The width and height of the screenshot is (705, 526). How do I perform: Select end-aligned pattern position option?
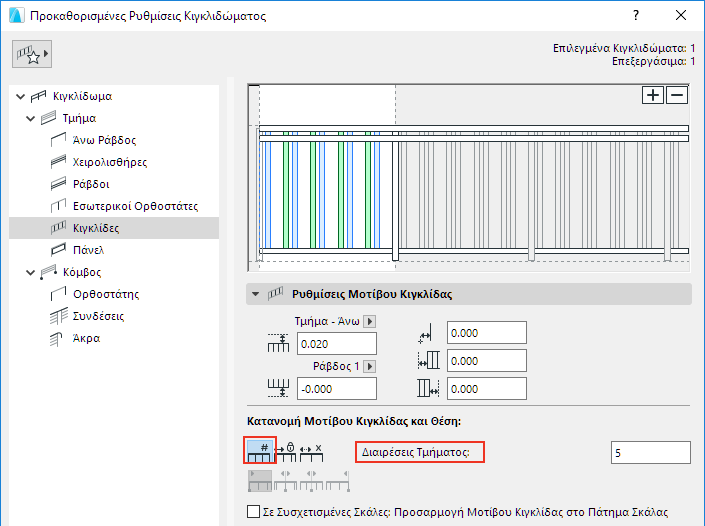(338, 481)
